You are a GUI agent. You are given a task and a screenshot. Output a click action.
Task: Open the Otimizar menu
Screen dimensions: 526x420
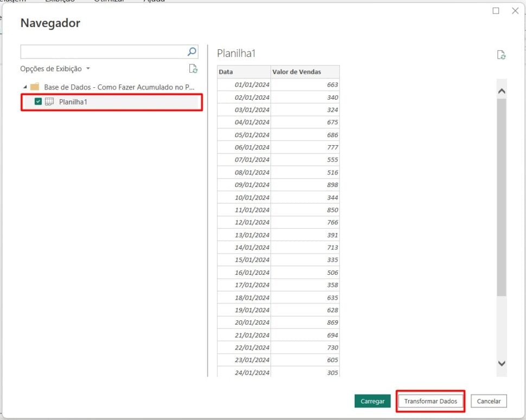(108, 2)
